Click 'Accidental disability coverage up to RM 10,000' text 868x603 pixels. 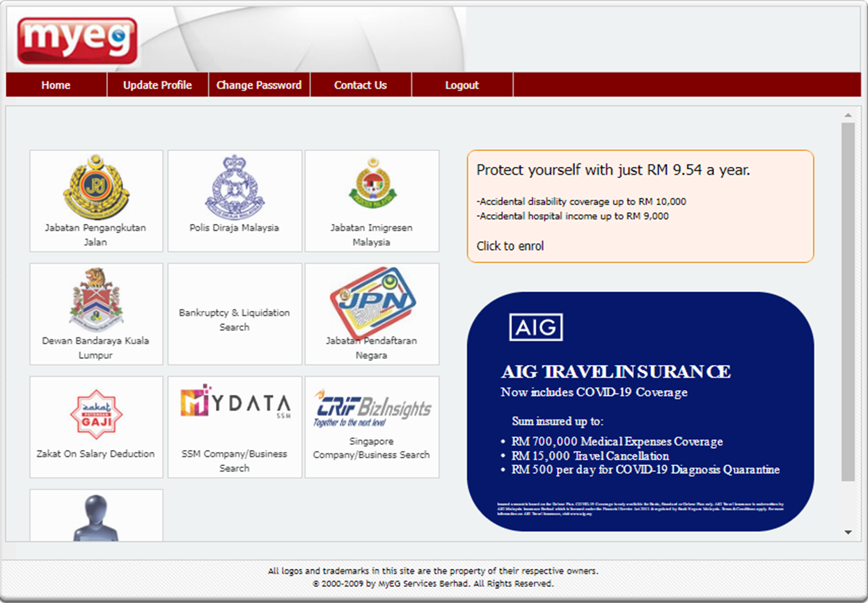[581, 202]
